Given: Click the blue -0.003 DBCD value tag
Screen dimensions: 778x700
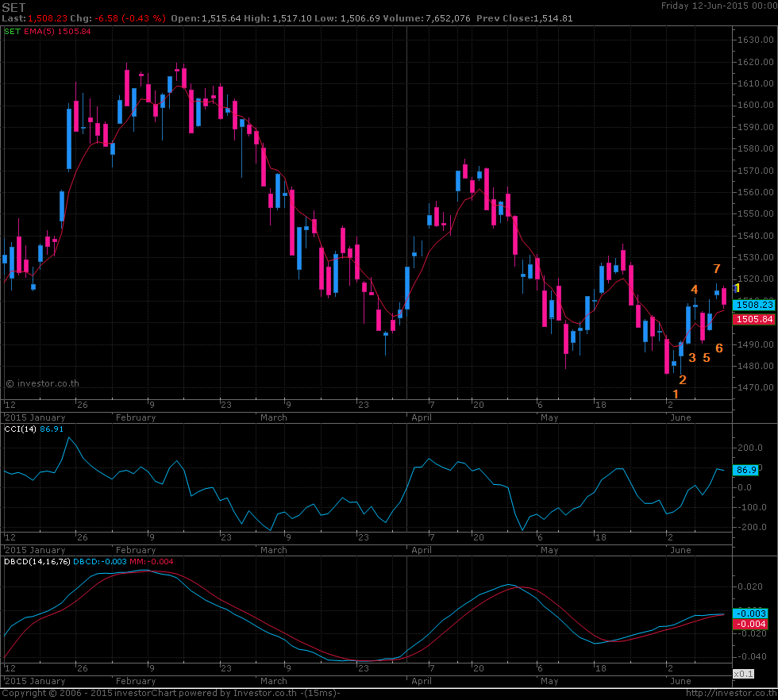Looking at the screenshot, I should (x=749, y=613).
